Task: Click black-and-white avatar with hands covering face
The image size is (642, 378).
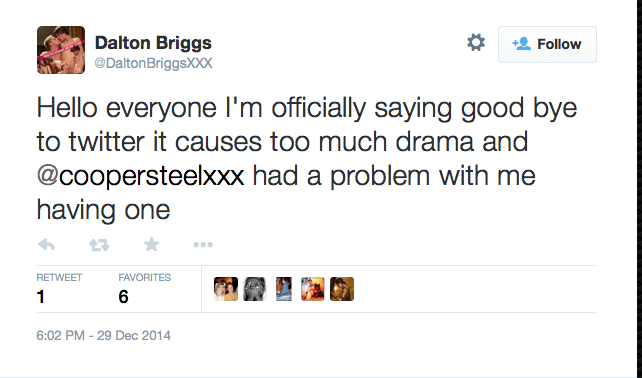Action: coord(255,289)
